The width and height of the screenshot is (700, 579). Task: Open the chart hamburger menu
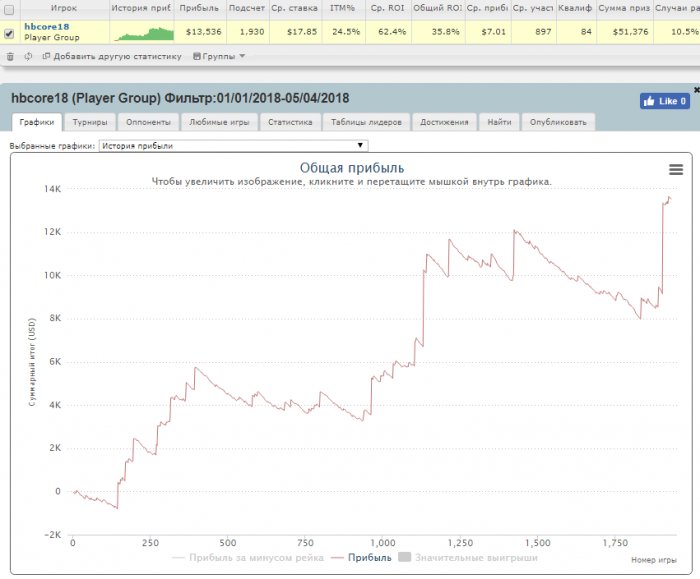676,169
